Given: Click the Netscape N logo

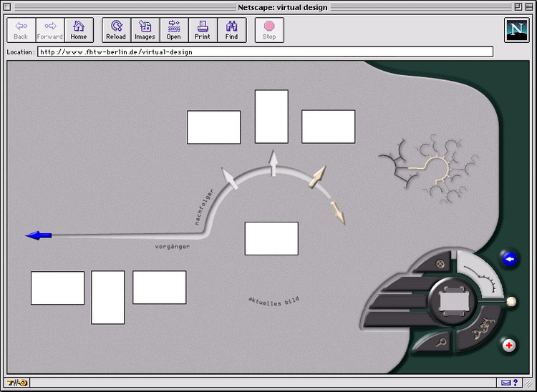Looking at the screenshot, I should [x=516, y=30].
